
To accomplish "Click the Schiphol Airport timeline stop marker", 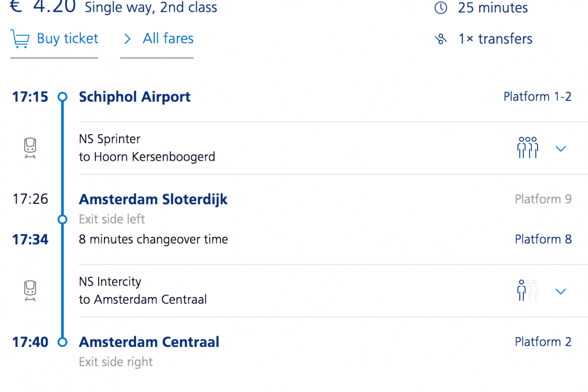I will click(x=62, y=97).
